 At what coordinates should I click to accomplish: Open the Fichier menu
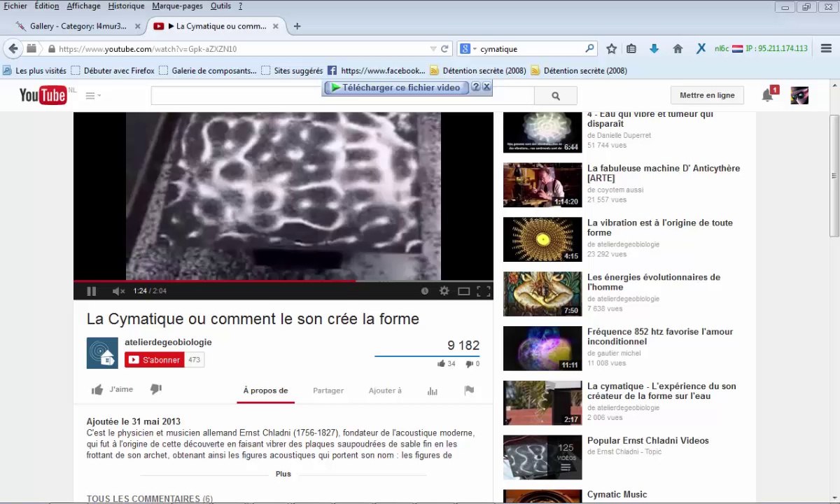[15, 6]
